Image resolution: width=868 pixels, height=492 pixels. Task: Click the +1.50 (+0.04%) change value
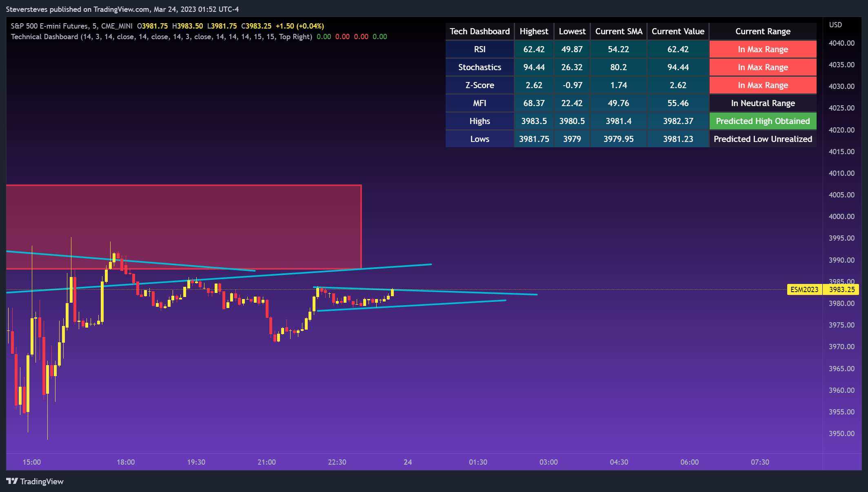[x=300, y=26]
